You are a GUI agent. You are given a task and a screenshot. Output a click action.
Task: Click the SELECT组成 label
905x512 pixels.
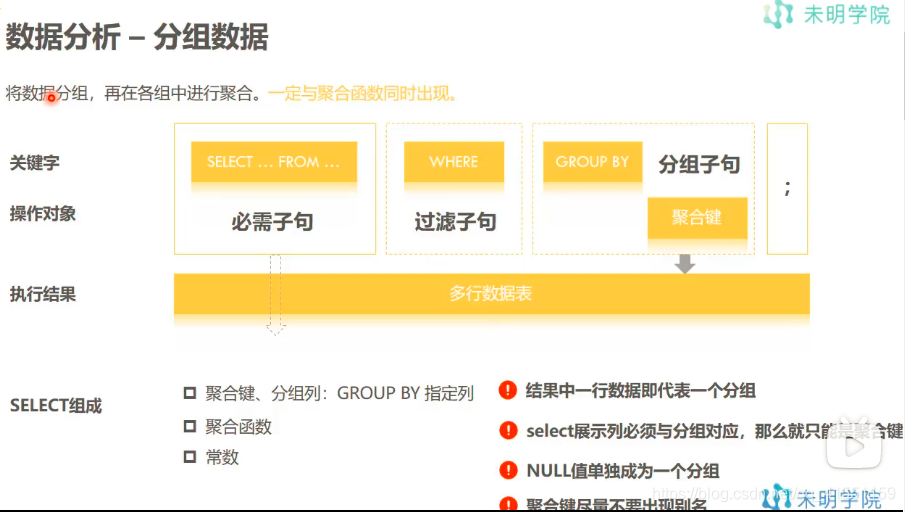[x=56, y=406]
